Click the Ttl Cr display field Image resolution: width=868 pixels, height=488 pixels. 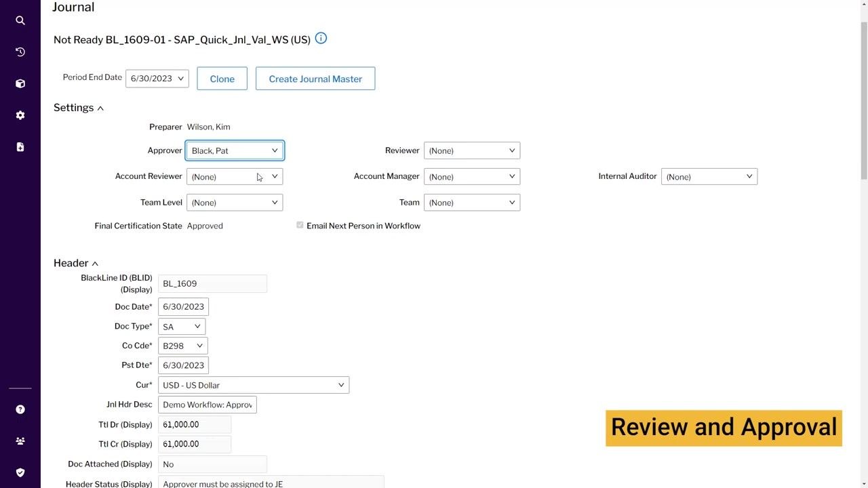point(195,444)
